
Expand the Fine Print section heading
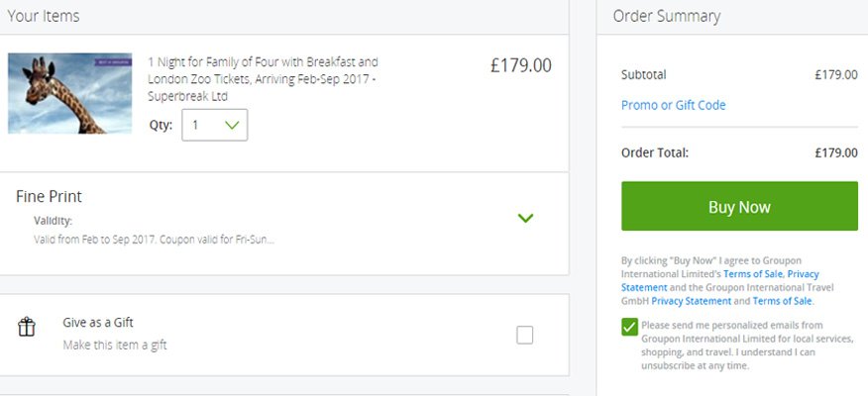click(49, 196)
